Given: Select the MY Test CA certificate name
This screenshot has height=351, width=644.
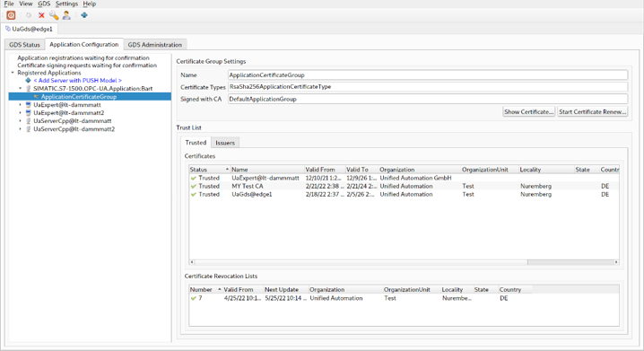Looking at the screenshot, I should (248, 186).
